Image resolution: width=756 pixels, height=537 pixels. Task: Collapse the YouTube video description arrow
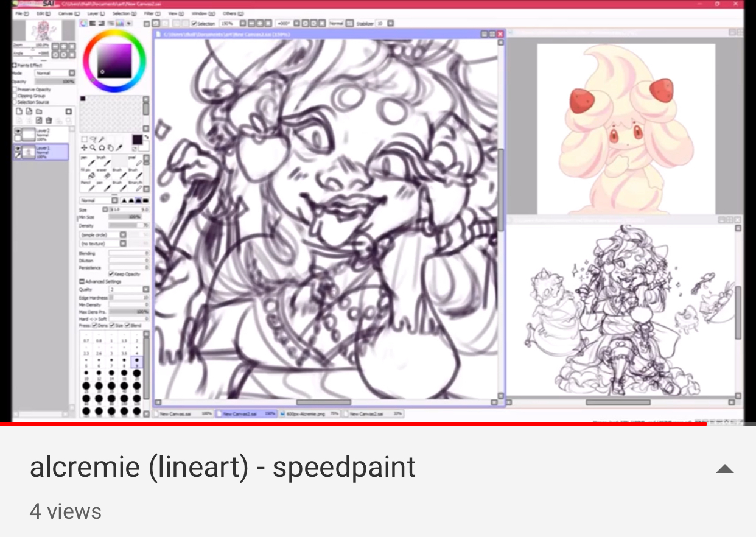724,469
